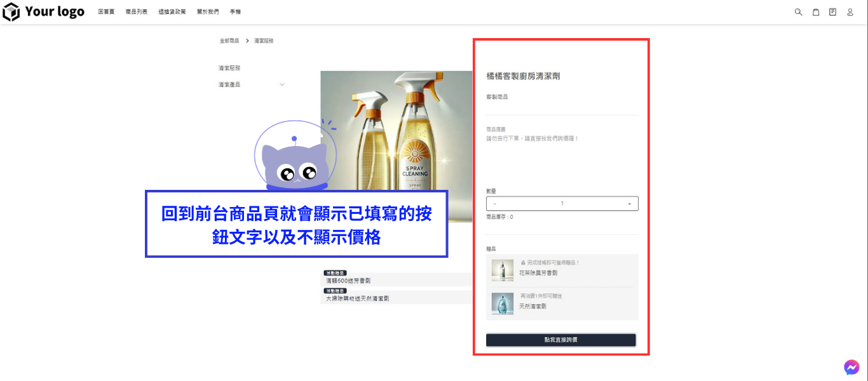868x381 pixels.
Task: Open the 天然清潔劑 gift thumbnail
Action: (x=503, y=303)
